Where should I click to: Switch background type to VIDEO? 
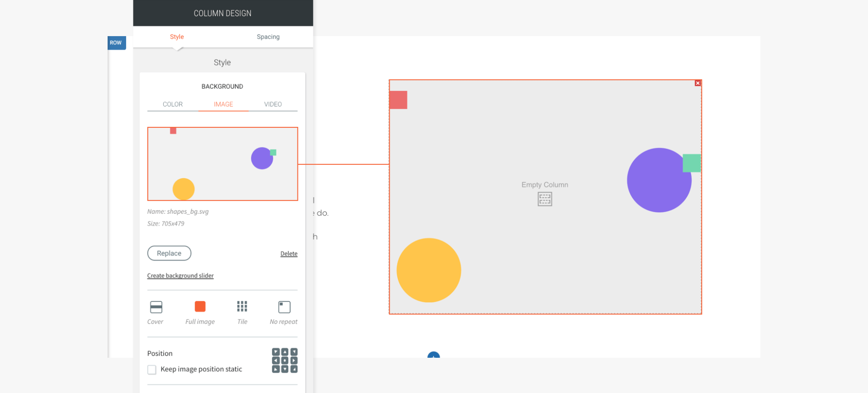coord(273,104)
